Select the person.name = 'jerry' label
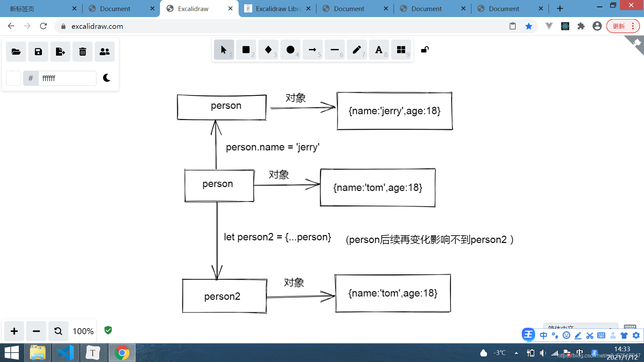The image size is (644, 362). click(x=273, y=147)
